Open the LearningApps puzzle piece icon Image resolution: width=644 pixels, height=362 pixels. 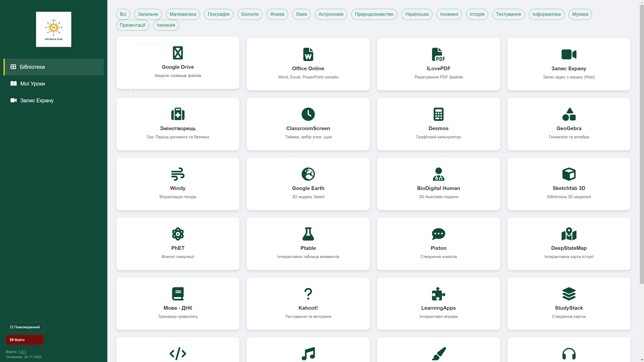(x=438, y=294)
